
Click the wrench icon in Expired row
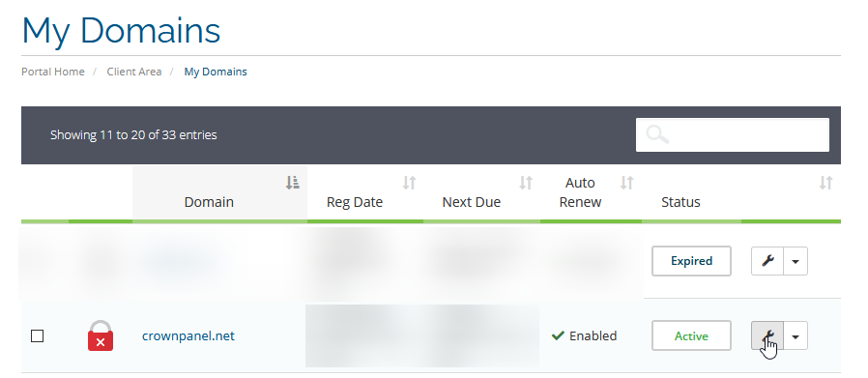coord(767,261)
